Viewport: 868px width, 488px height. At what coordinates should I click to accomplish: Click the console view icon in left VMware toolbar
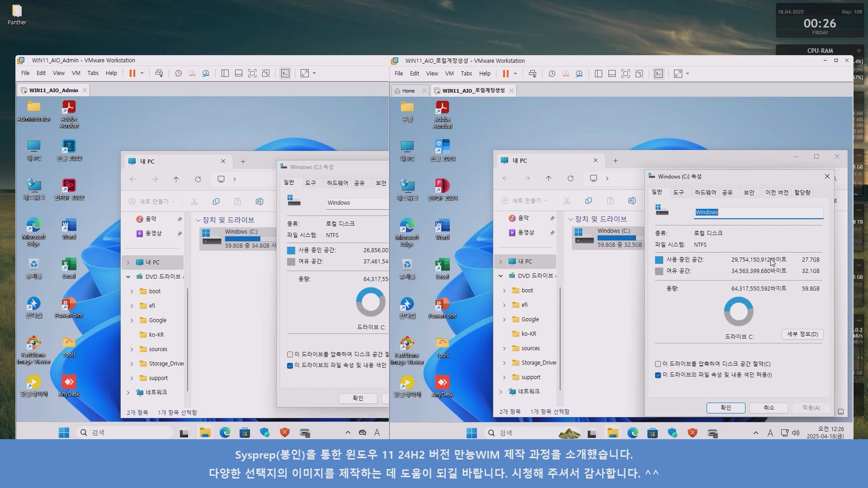tap(285, 73)
